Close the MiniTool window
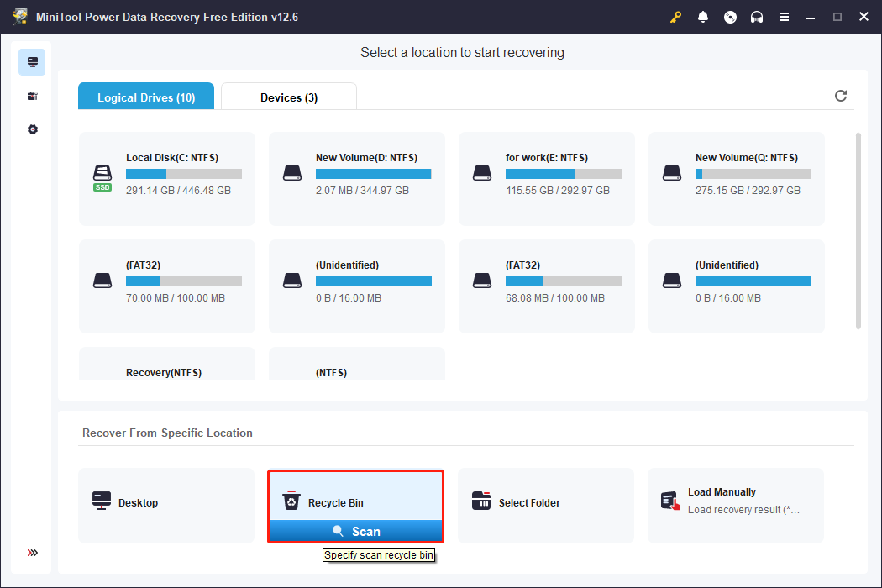This screenshot has height=588, width=882. 864,17
